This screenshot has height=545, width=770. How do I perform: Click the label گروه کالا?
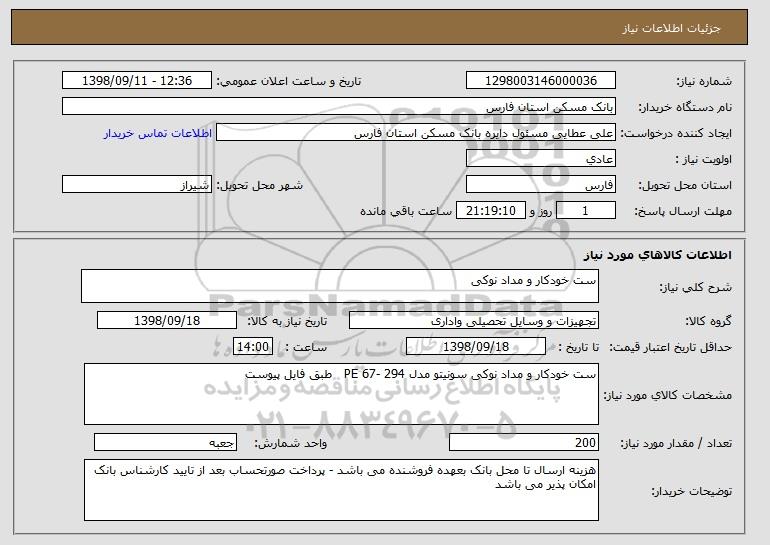click(709, 321)
